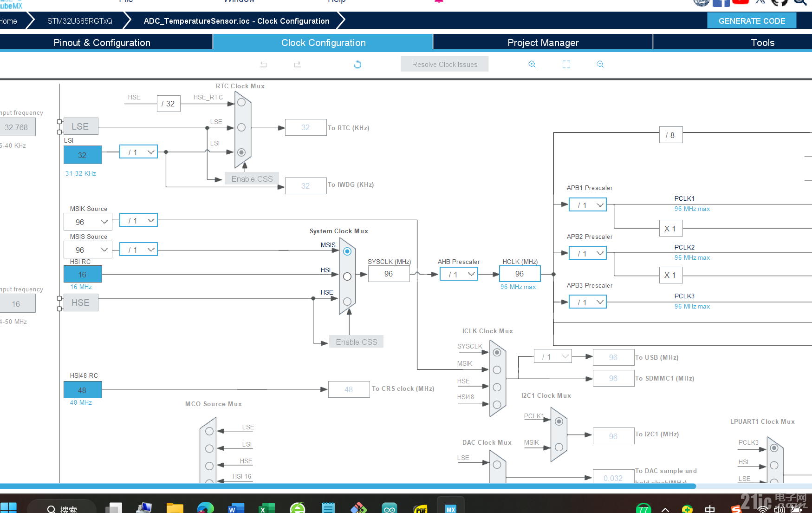Switch to Project Manager tab
This screenshot has width=812, height=513.
pyautogui.click(x=543, y=42)
